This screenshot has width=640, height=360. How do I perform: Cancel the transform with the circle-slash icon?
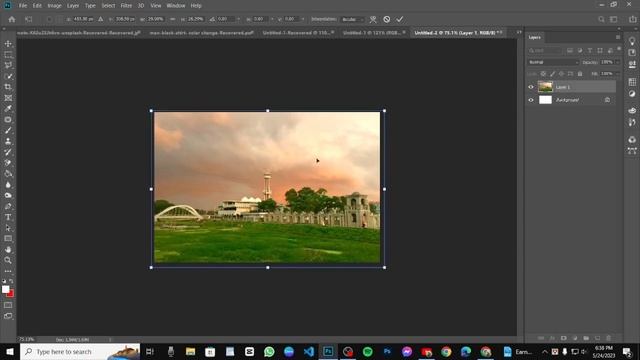(x=387, y=19)
